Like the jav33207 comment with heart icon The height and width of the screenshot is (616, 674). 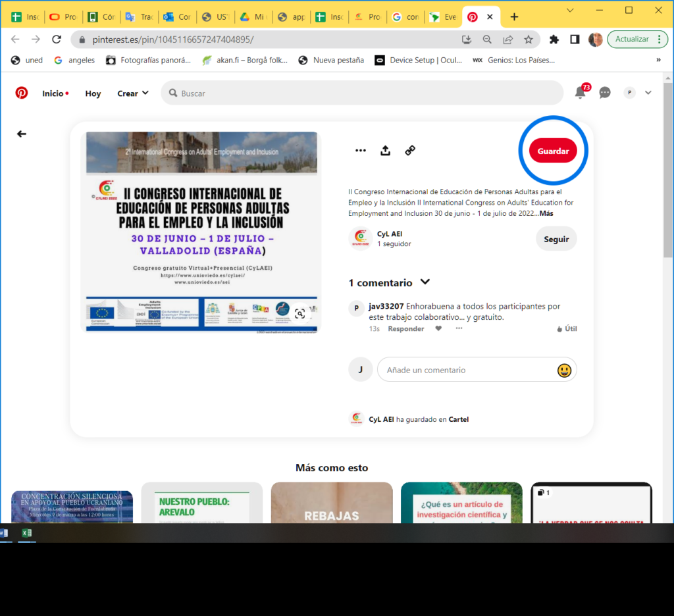point(438,328)
